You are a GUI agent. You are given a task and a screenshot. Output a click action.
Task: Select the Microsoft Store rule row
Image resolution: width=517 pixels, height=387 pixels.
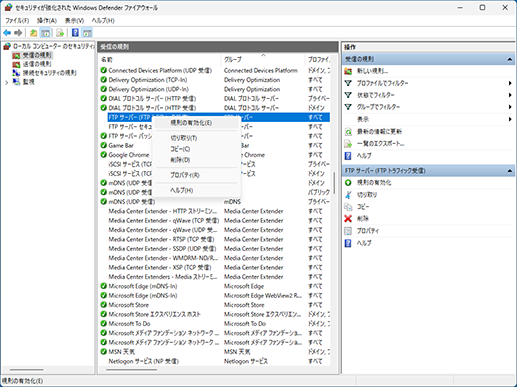[129, 305]
